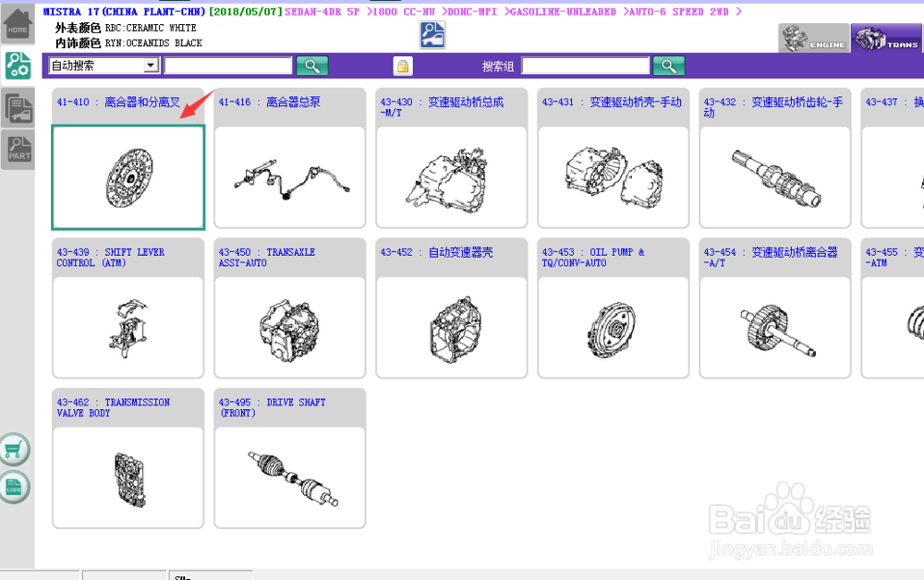Click the 43-462 TRANSMISSION VALVE BODY title

pos(113,407)
